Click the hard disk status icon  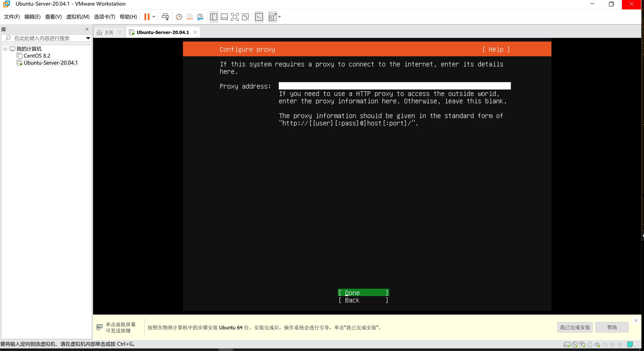tap(567, 345)
